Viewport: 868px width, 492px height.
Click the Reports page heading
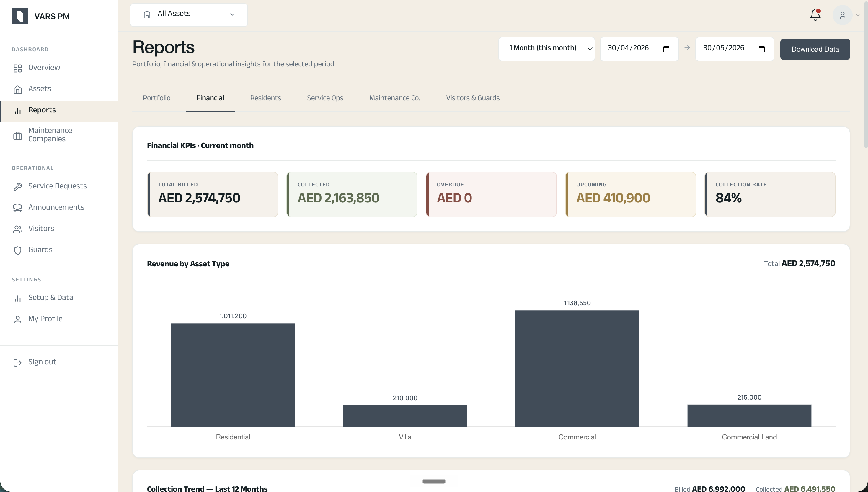pos(163,47)
